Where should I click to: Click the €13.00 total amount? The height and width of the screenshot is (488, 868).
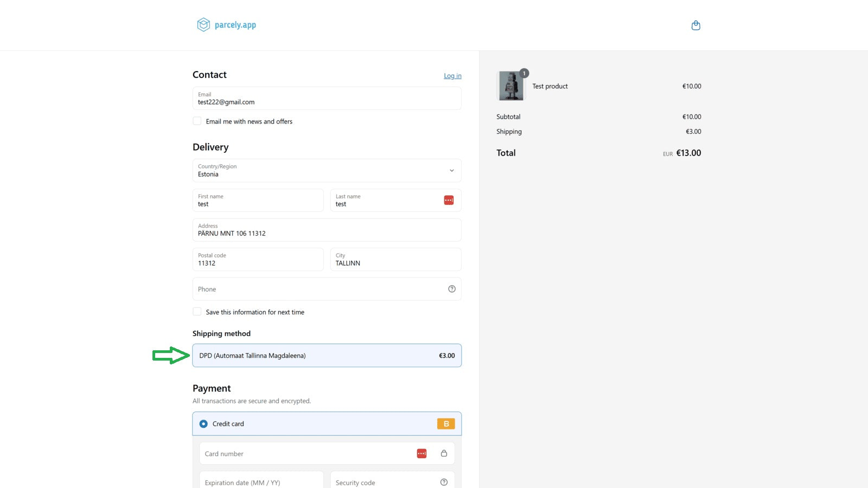click(x=688, y=153)
